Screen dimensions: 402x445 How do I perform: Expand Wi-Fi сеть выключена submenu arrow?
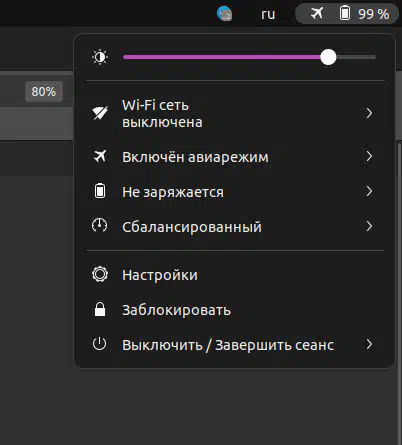click(369, 113)
